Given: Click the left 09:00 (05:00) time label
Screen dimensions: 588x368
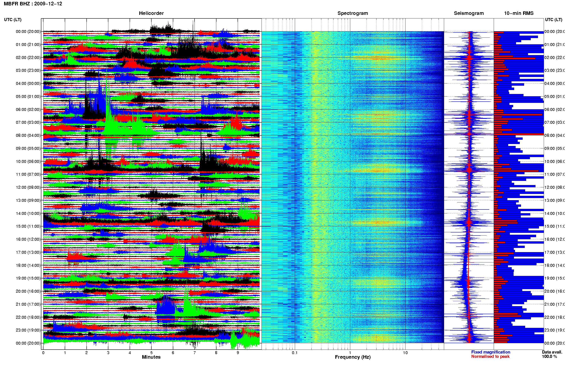Looking at the screenshot, I should pyautogui.click(x=28, y=148).
